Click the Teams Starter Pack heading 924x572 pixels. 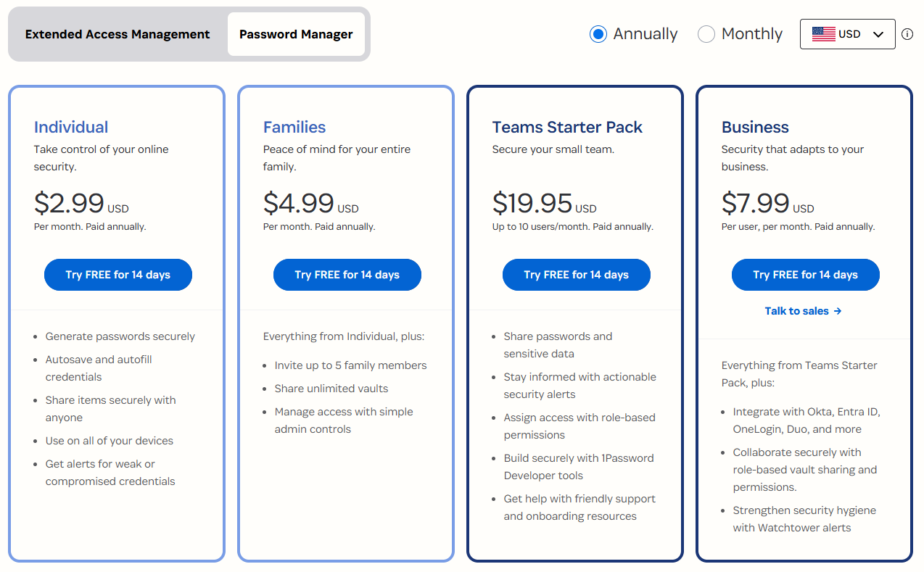(x=567, y=127)
